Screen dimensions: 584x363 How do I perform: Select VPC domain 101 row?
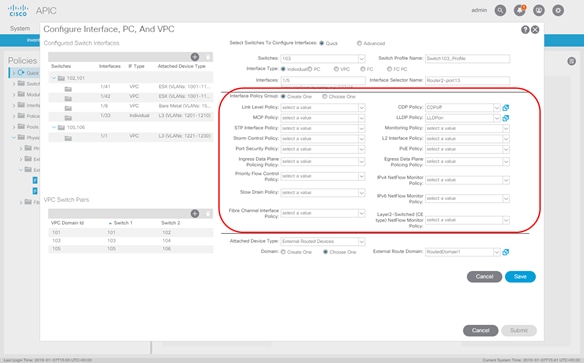130,232
